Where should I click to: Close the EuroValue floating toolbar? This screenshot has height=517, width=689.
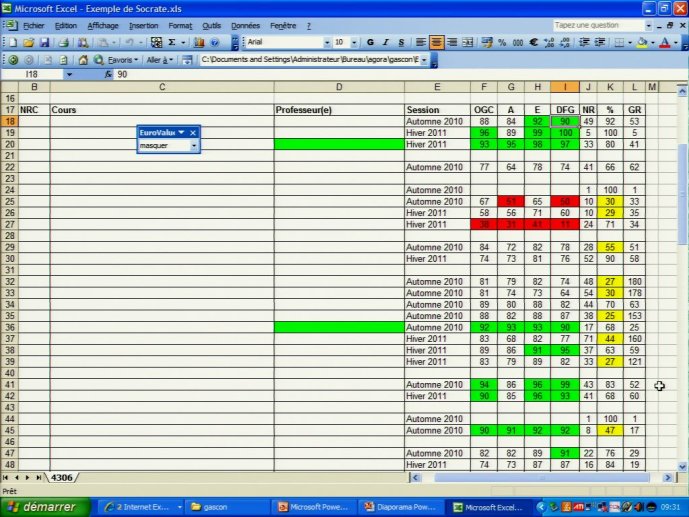(193, 133)
